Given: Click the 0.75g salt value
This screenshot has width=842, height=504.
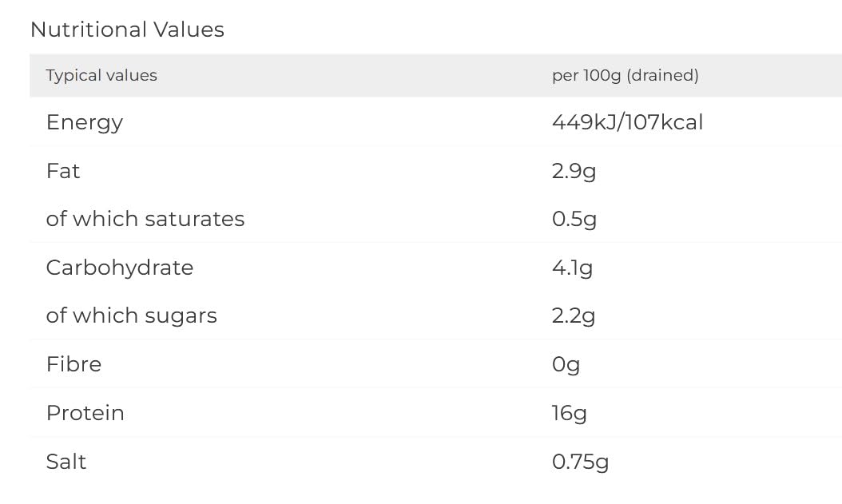Looking at the screenshot, I should (x=580, y=462).
